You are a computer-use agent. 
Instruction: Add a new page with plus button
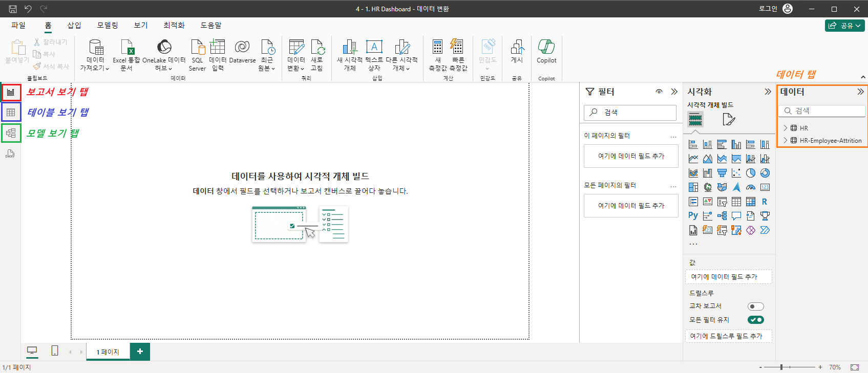coord(140,352)
